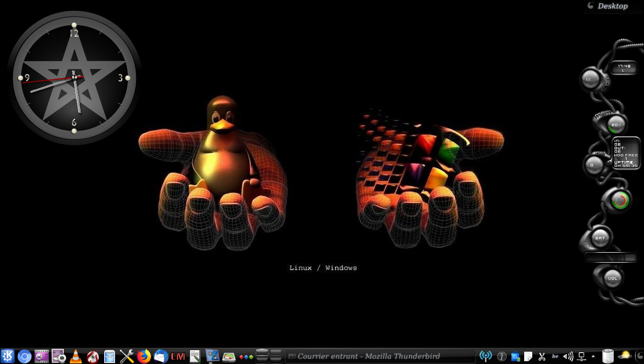The image size is (644, 364).
Task: Open the KDE application launcher
Action: coord(7,356)
